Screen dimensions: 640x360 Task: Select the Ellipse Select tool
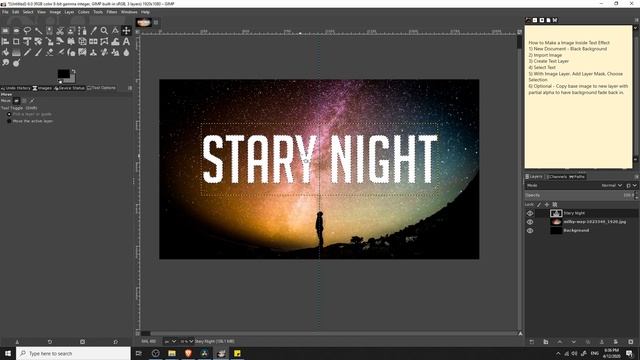(x=16, y=31)
